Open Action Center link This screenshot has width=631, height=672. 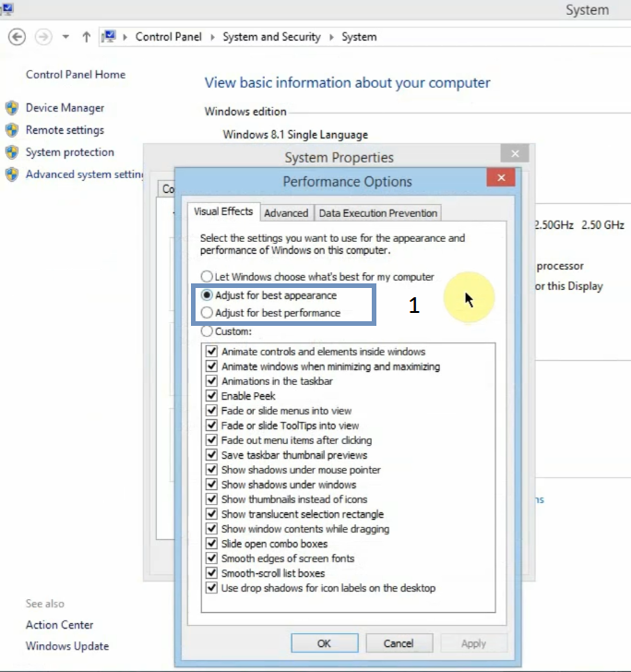[60, 625]
